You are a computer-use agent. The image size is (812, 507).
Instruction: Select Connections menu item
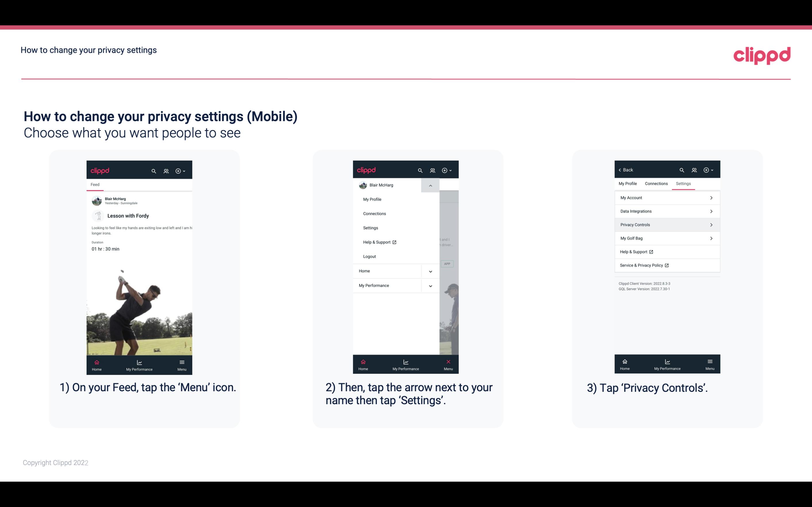374,213
